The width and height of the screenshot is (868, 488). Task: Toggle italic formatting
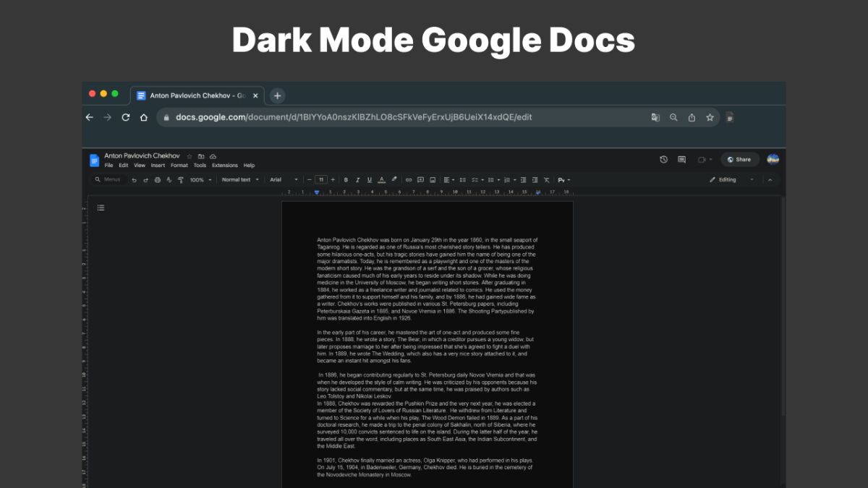coord(357,180)
